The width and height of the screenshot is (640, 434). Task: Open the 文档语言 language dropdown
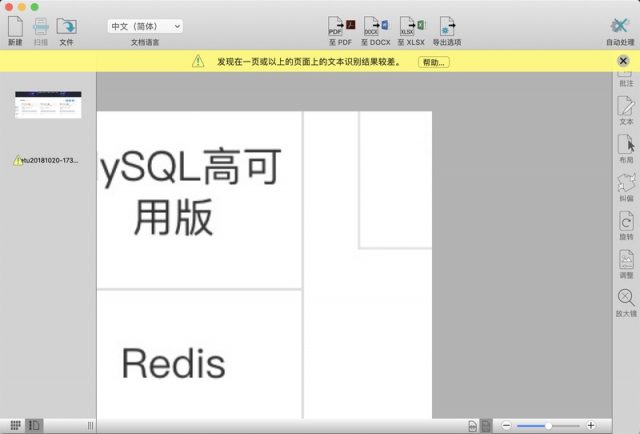pos(145,26)
